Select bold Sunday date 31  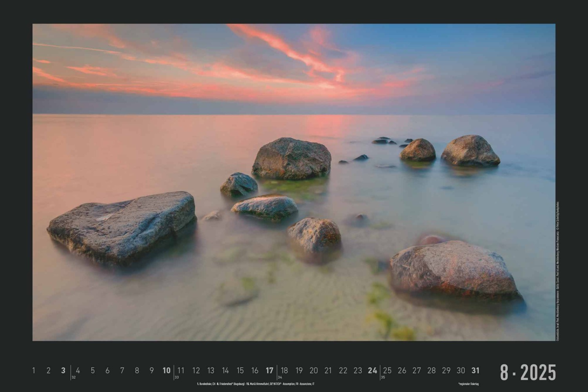(x=475, y=370)
